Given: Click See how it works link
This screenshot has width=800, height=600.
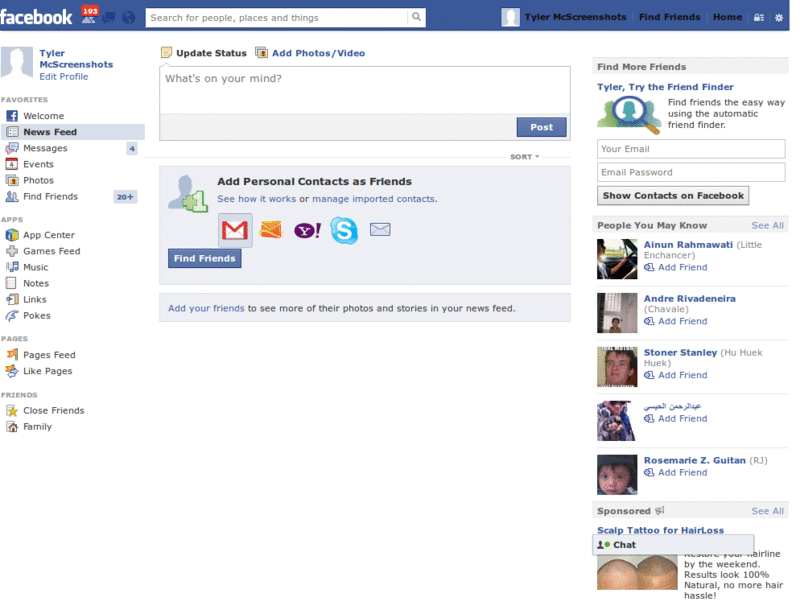Looking at the screenshot, I should pos(257,199).
